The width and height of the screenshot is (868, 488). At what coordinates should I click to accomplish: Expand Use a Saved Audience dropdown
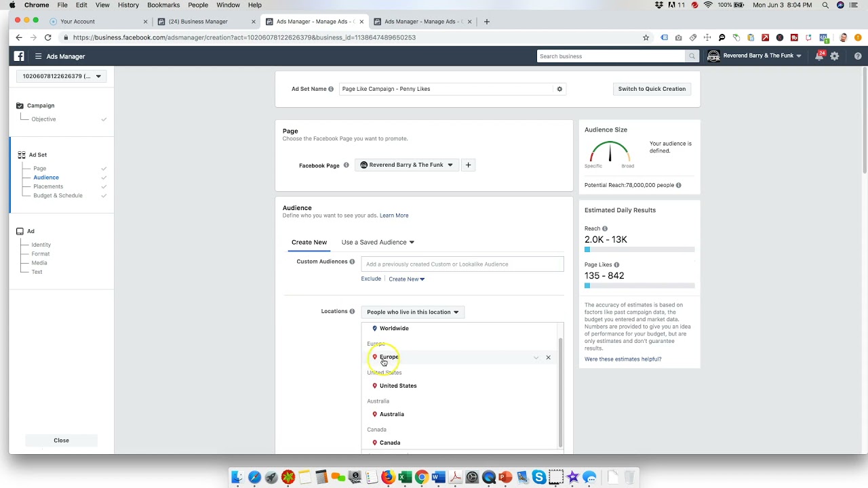click(378, 242)
